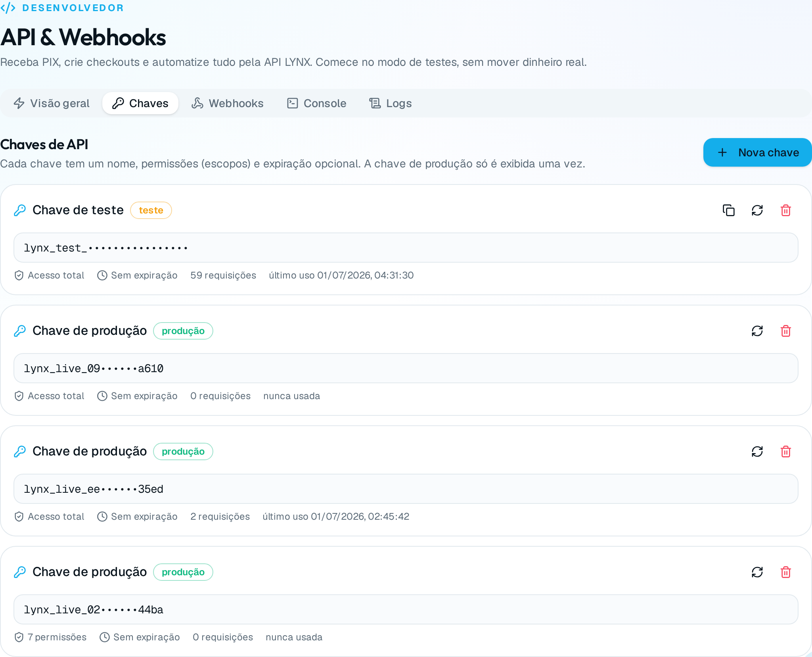Click Acesso total on the test key card
The width and height of the screenshot is (812, 657).
[56, 275]
